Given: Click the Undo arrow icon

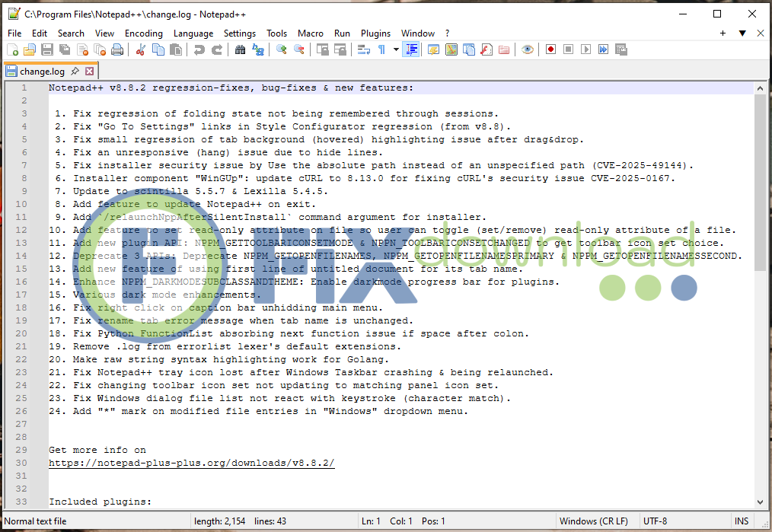Looking at the screenshot, I should click(x=199, y=50).
